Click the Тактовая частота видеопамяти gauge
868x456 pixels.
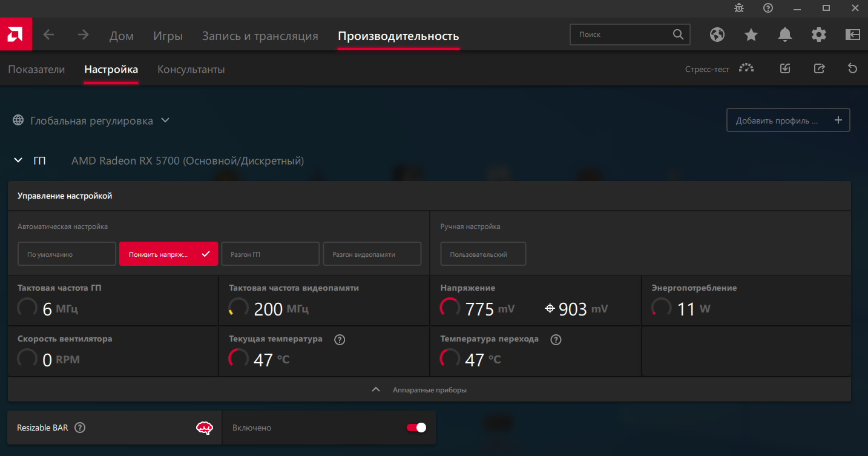238,308
